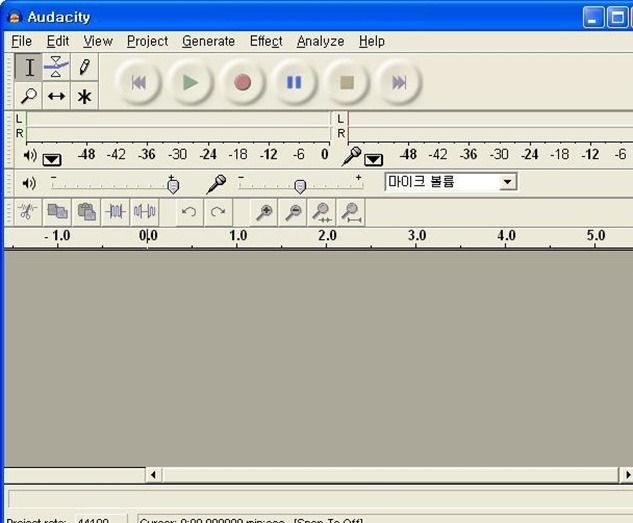
Task: Click Skip to End button
Action: [399, 83]
